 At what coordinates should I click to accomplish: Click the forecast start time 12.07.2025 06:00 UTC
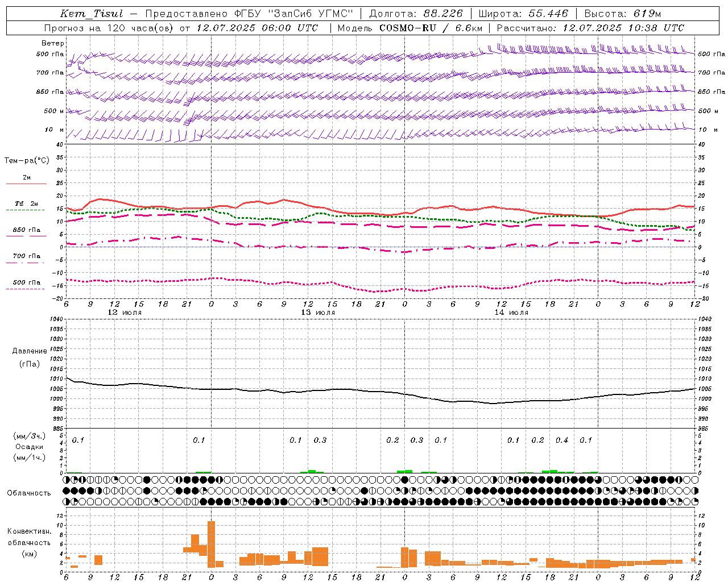257,28
